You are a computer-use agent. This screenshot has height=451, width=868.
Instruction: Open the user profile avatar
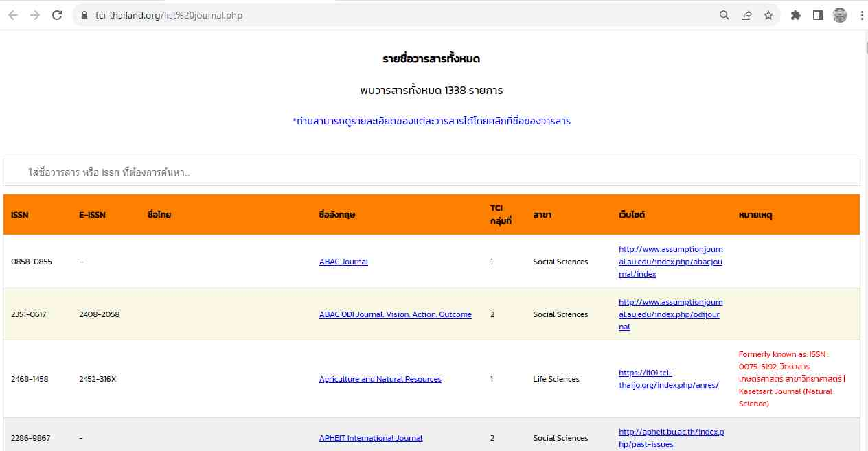click(x=840, y=15)
